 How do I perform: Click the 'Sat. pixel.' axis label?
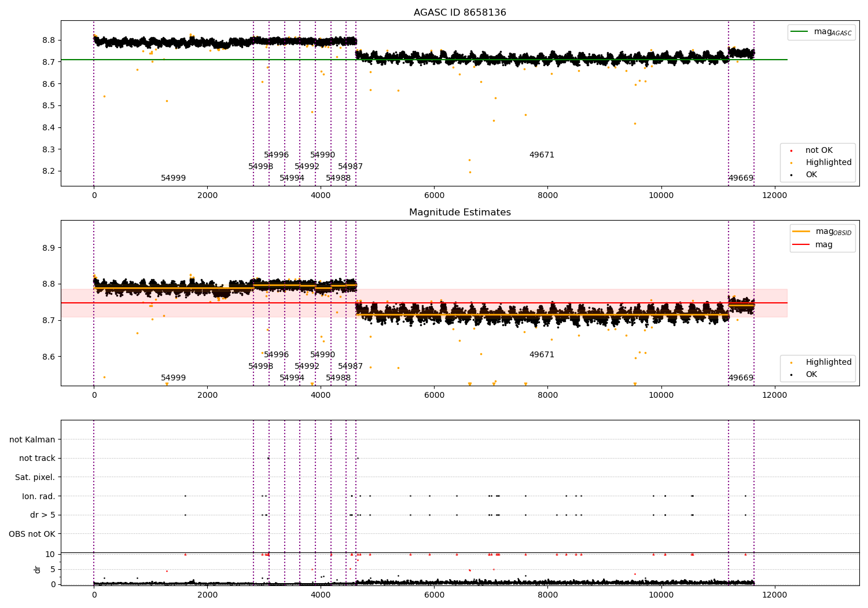pyautogui.click(x=35, y=477)
